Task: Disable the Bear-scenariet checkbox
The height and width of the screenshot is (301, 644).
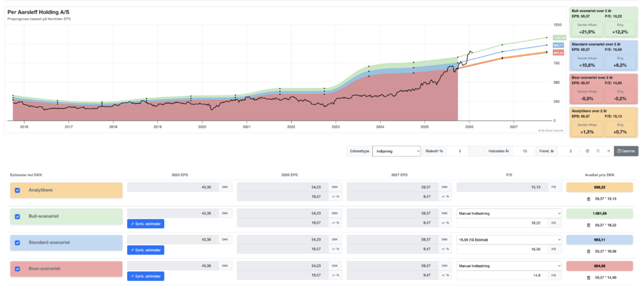Action: (x=18, y=270)
